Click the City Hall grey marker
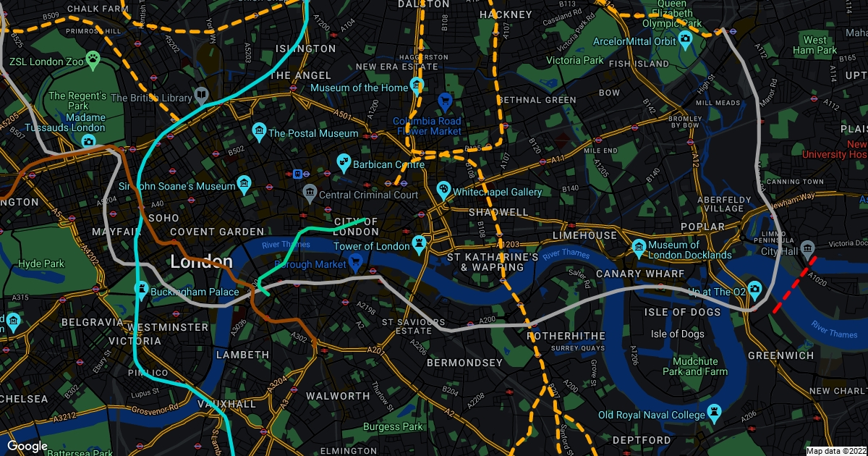This screenshot has width=868, height=456. (807, 248)
